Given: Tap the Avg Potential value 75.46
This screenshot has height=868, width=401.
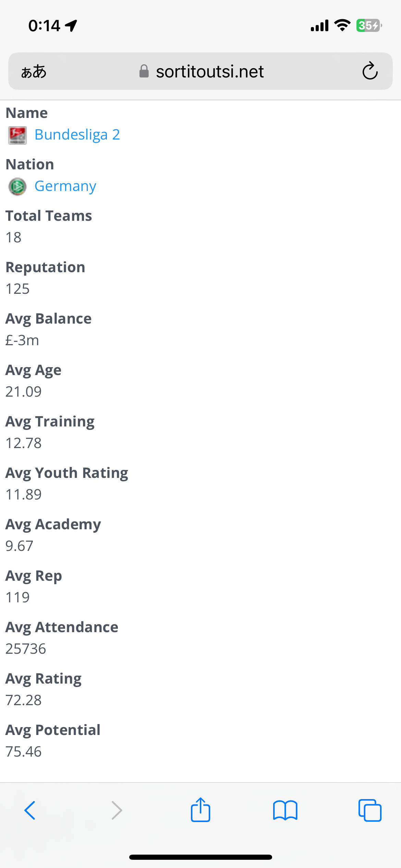Looking at the screenshot, I should 24,752.
